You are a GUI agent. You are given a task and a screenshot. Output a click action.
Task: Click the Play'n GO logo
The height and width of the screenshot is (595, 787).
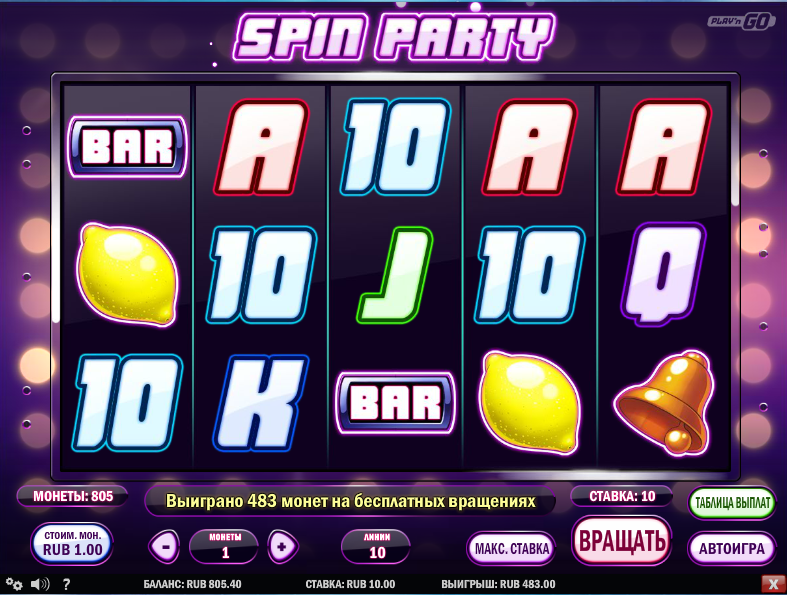tap(742, 22)
